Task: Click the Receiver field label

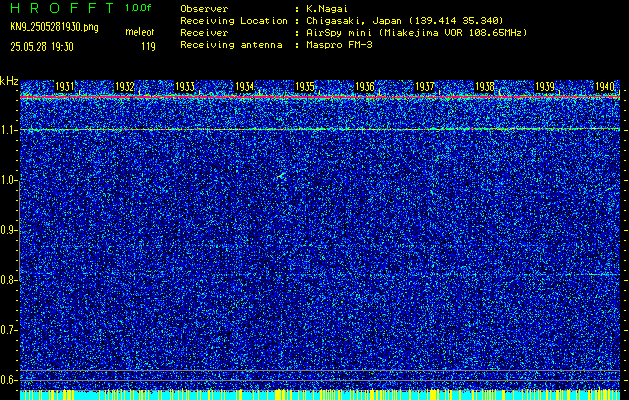Action: (x=204, y=33)
